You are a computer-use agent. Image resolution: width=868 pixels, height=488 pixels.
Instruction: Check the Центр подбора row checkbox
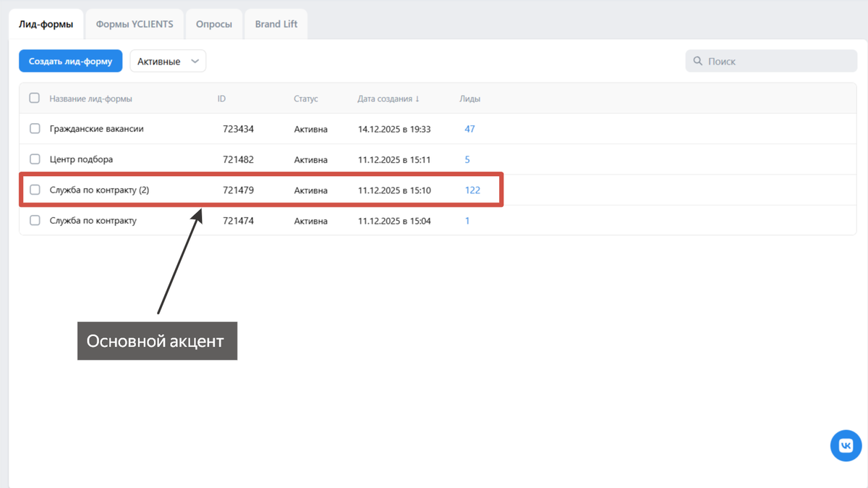[35, 159]
